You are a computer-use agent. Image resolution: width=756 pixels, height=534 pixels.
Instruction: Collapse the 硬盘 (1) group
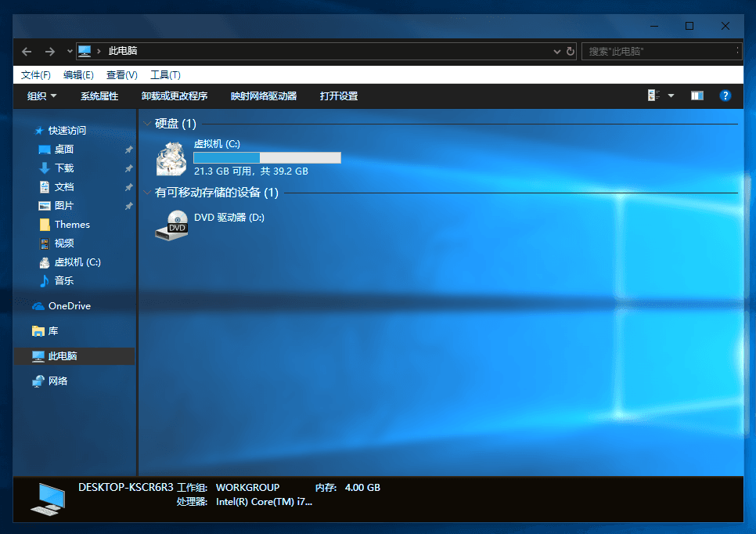(x=148, y=124)
